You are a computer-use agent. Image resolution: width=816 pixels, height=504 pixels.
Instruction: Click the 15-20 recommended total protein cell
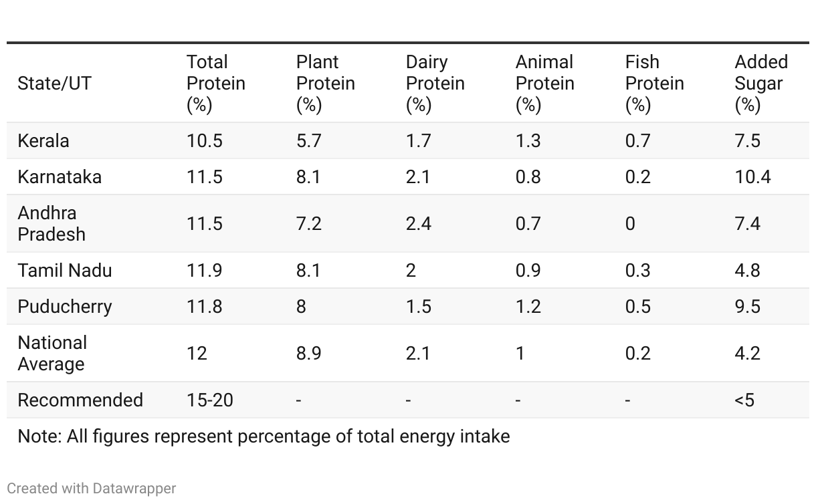210,400
